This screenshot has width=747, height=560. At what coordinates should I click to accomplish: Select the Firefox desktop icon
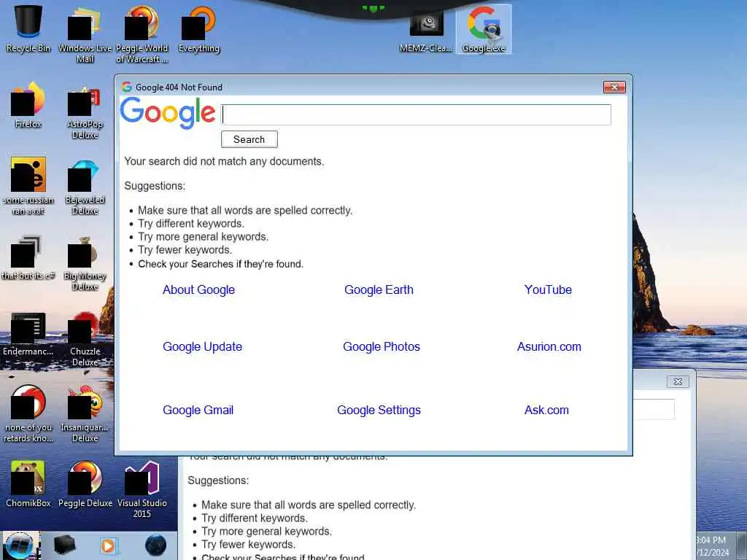click(x=28, y=105)
